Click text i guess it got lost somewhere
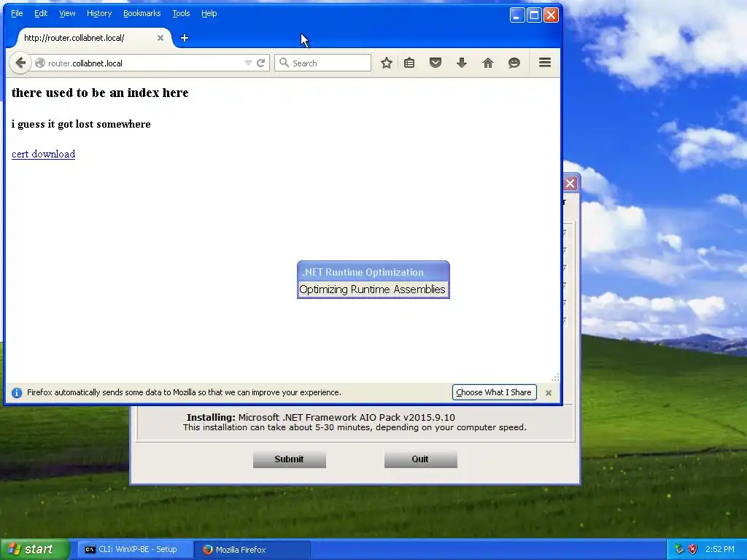 point(81,124)
